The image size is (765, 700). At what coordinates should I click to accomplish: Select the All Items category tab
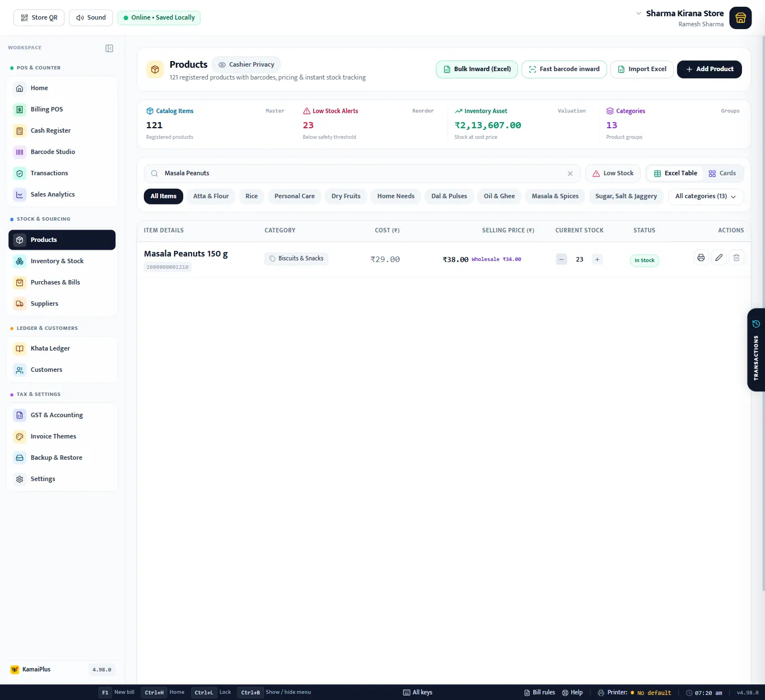pos(164,197)
